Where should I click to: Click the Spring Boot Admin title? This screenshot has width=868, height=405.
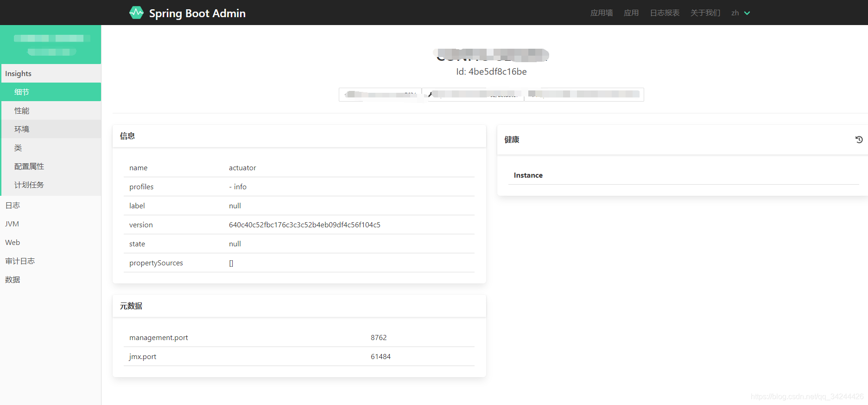pyautogui.click(x=197, y=13)
